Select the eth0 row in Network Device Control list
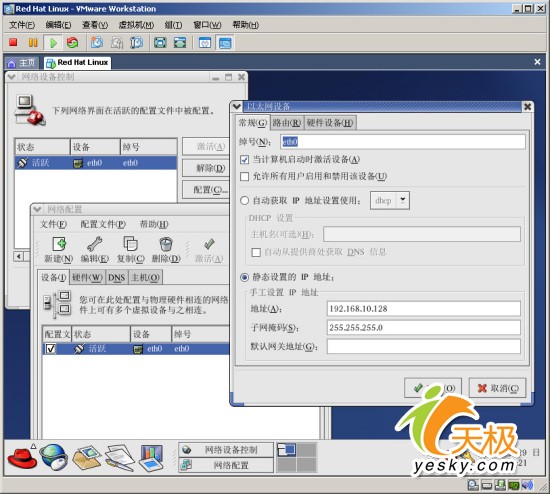 point(95,163)
